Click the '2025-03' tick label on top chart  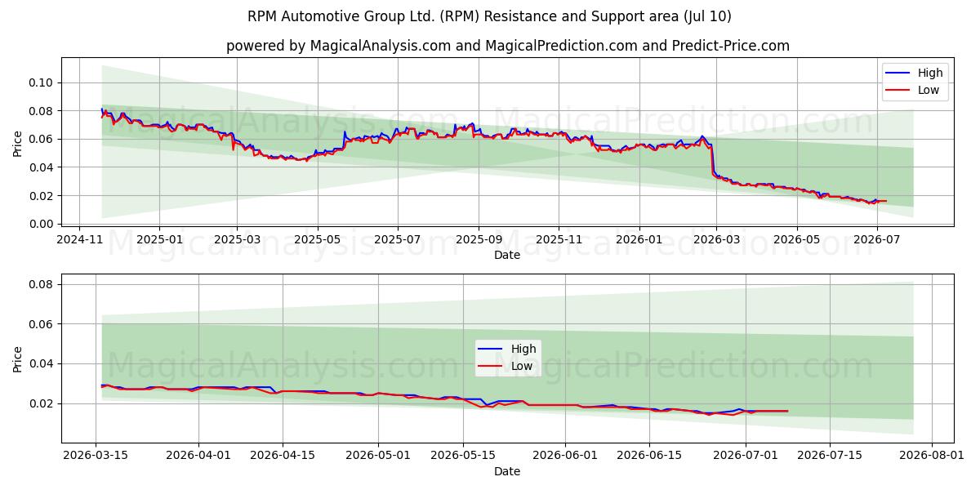[237, 240]
